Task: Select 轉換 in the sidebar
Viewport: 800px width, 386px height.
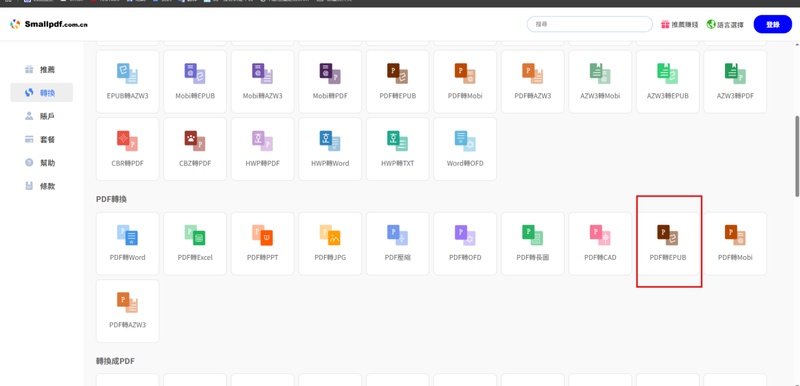Action: point(41,93)
